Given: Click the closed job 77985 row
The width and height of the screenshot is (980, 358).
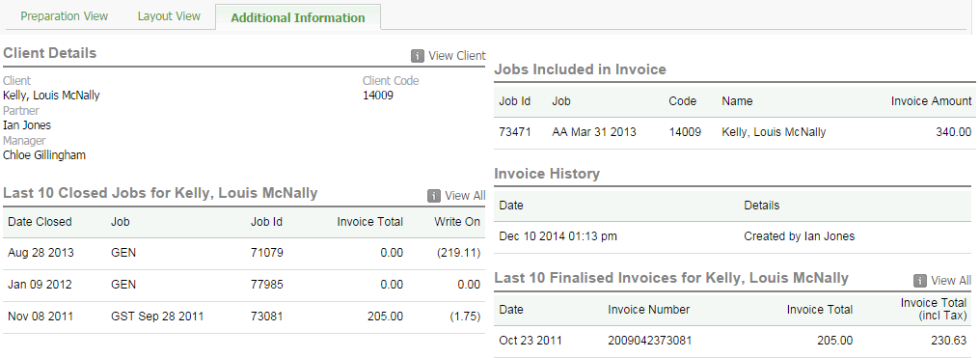Looking at the screenshot, I should tap(244, 285).
